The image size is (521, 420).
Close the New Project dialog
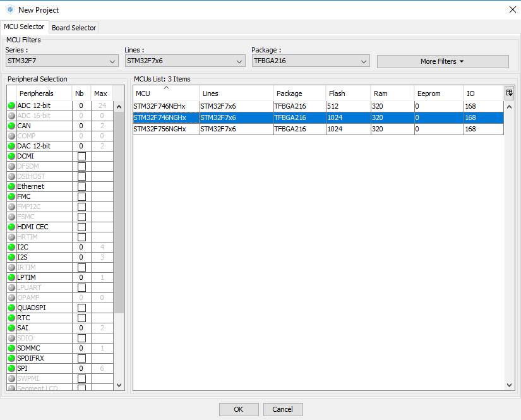tap(513, 9)
